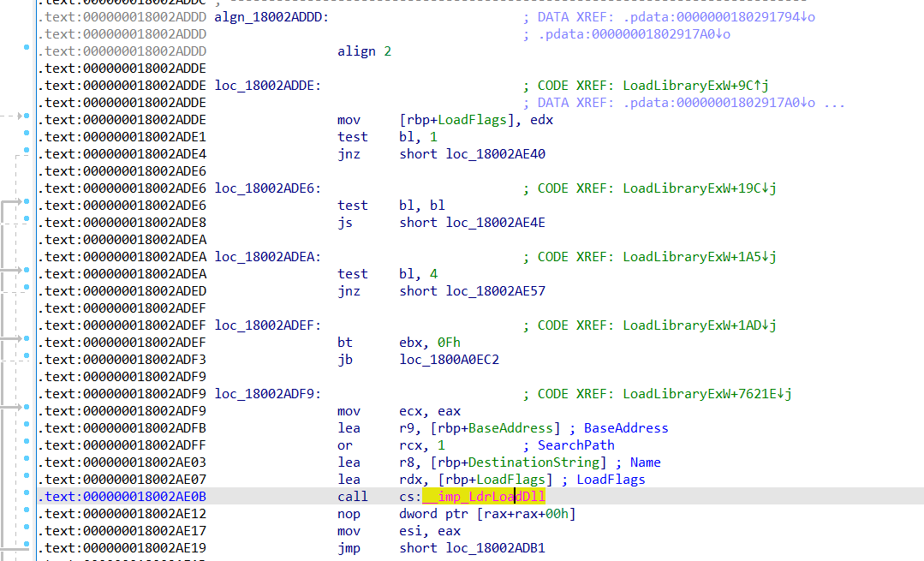Follow the loc_18002AE4E jump target
This screenshot has width=924, height=561.
click(x=496, y=222)
